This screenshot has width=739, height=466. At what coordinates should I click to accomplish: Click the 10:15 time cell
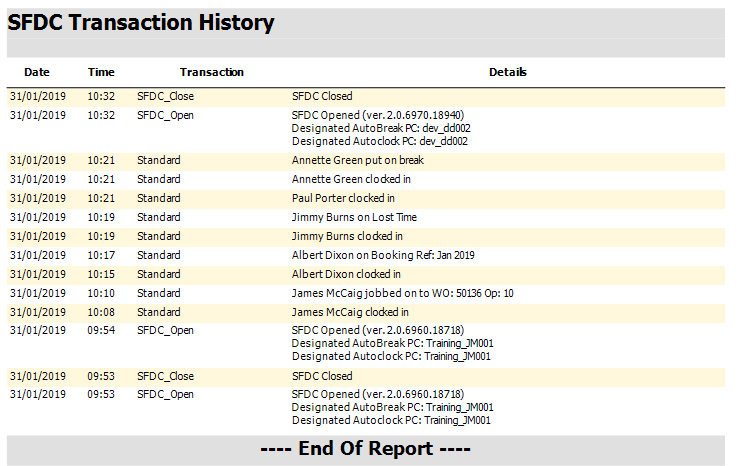[101, 274]
